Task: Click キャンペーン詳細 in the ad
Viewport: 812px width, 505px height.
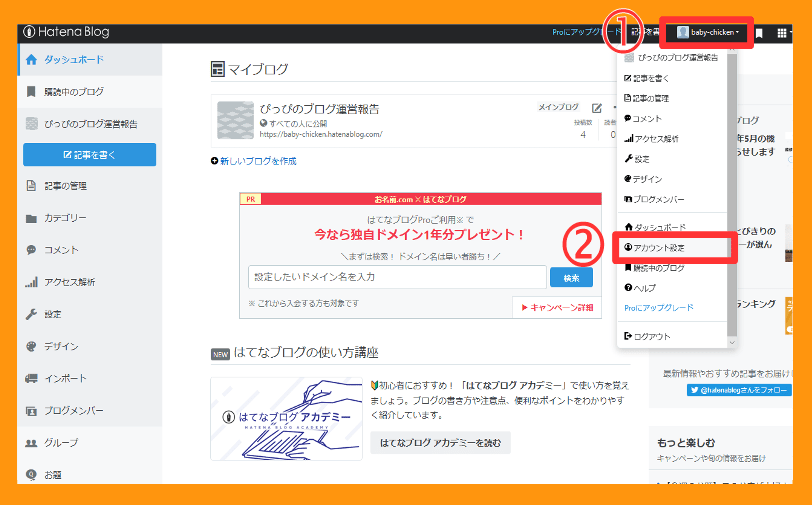Action: [557, 307]
